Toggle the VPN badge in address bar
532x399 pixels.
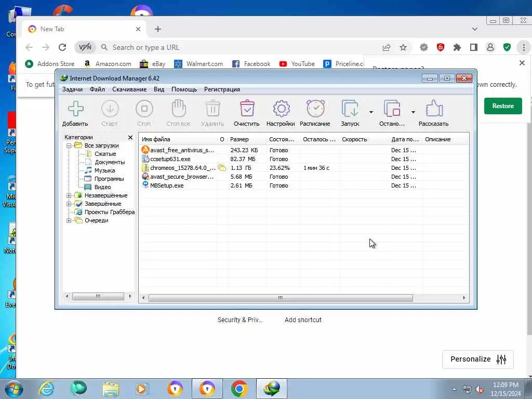(x=85, y=47)
